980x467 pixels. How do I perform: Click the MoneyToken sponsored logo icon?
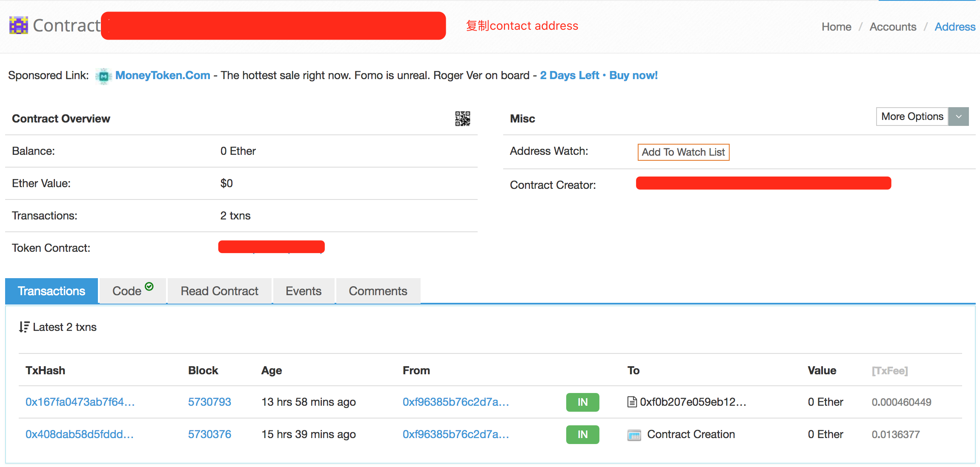pyautogui.click(x=103, y=76)
